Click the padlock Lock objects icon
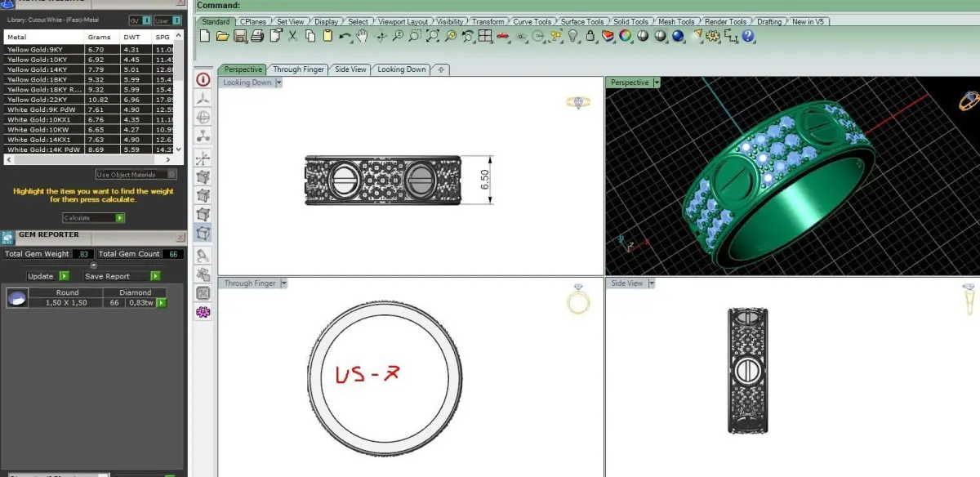This screenshot has width=980, height=477. (590, 35)
